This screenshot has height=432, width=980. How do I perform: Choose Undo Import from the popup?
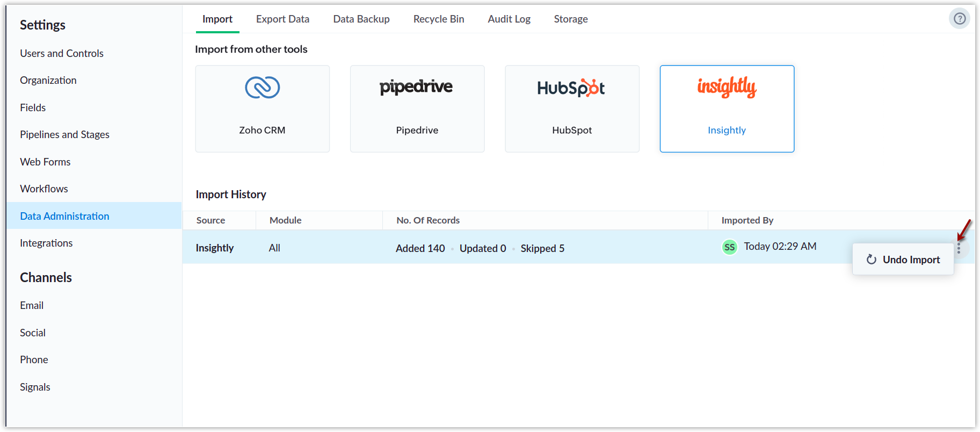point(903,260)
